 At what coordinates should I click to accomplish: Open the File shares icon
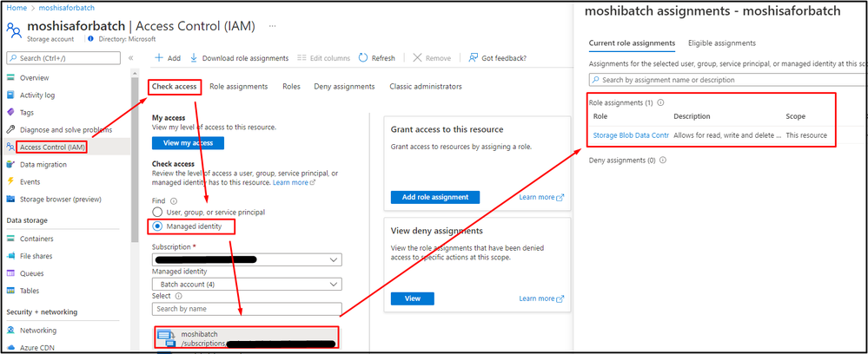pyautogui.click(x=10, y=256)
